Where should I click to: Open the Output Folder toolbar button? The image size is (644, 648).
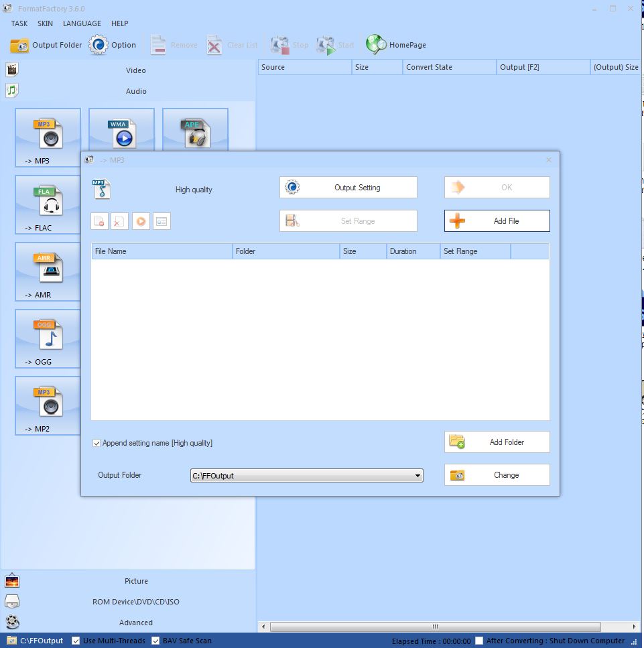click(46, 45)
